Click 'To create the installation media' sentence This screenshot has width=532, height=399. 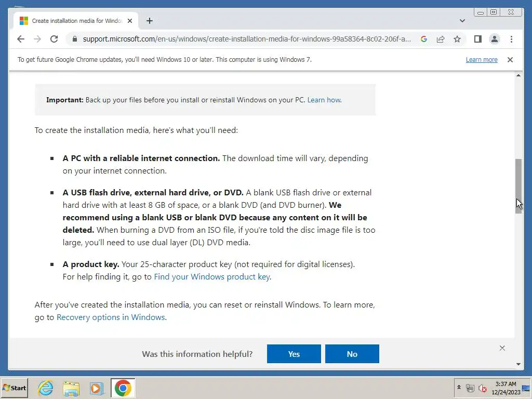(x=137, y=130)
